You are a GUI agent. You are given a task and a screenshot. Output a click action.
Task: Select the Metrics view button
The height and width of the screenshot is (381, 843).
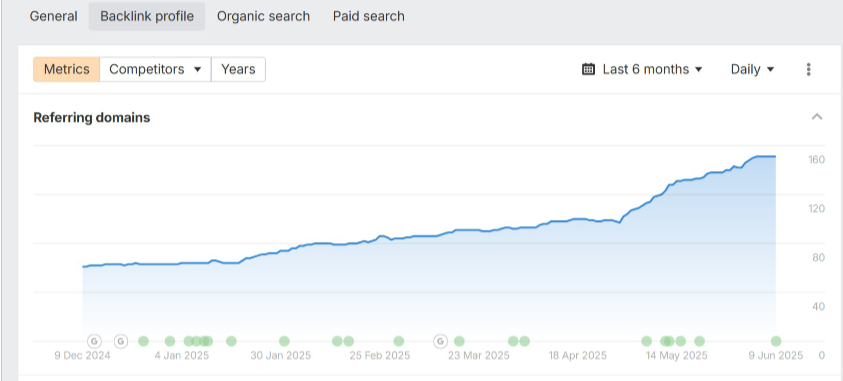pyautogui.click(x=67, y=69)
